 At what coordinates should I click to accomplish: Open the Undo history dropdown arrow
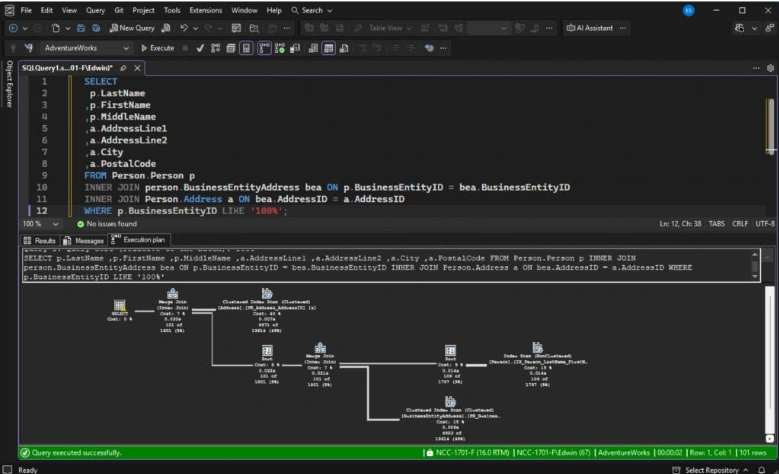(195, 28)
